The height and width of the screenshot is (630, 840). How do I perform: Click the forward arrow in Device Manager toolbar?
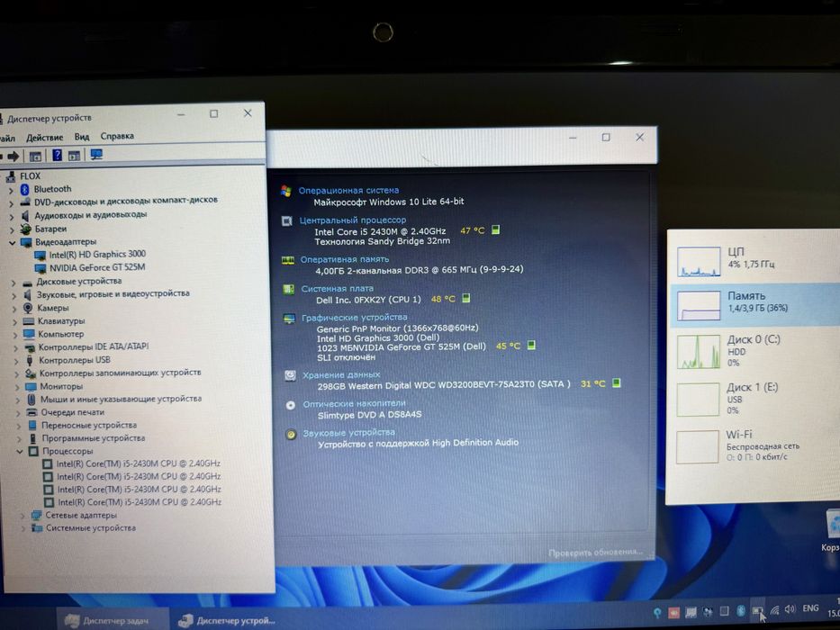(x=13, y=156)
